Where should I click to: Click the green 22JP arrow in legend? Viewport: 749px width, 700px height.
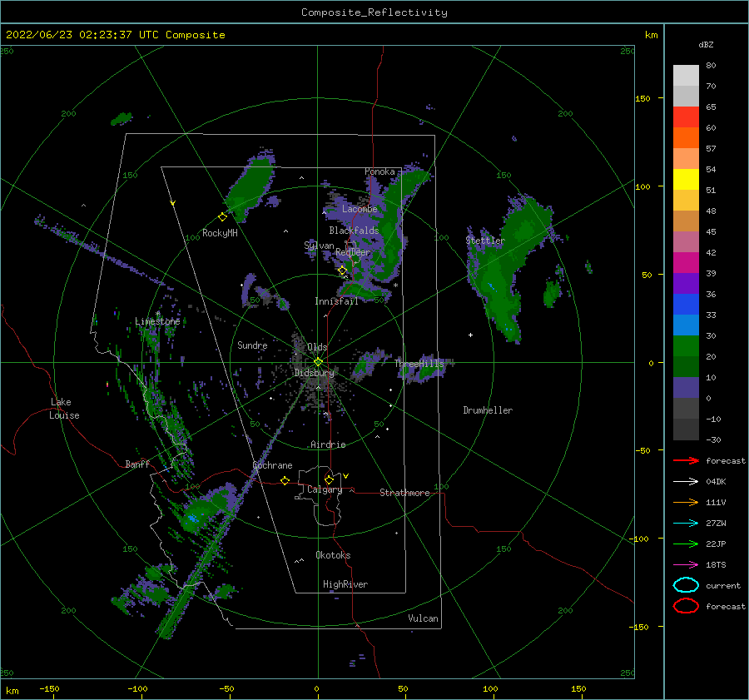[686, 544]
